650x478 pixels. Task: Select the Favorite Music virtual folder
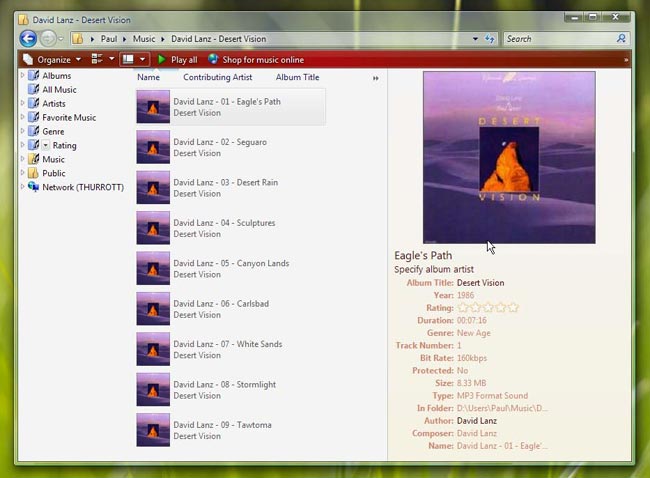[x=69, y=117]
